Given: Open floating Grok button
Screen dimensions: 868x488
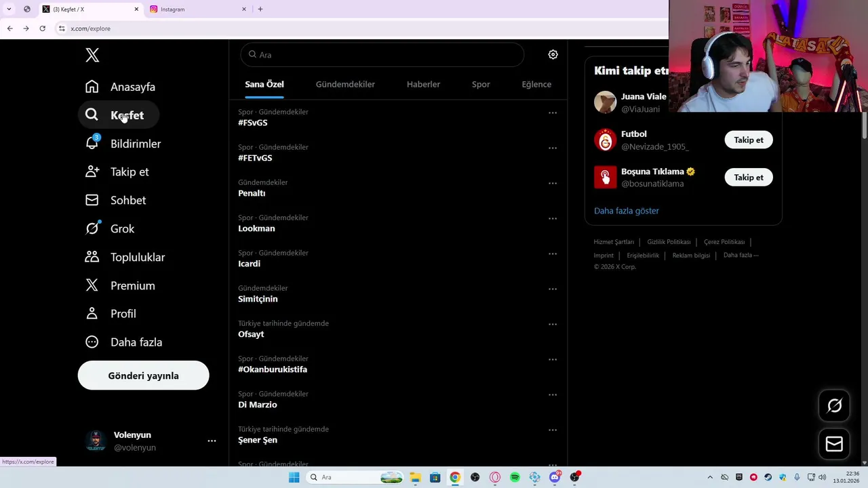Looking at the screenshot, I should (x=834, y=405).
